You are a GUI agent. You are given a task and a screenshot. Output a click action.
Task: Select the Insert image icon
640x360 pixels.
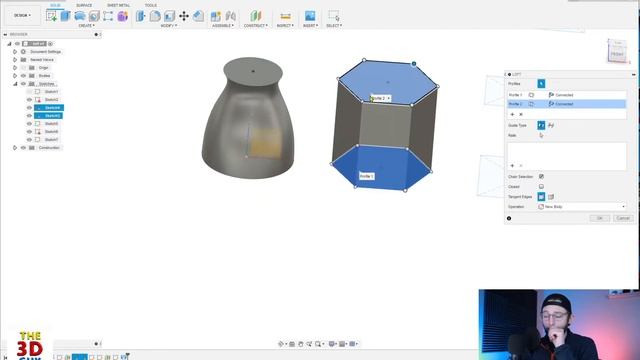pos(310,16)
